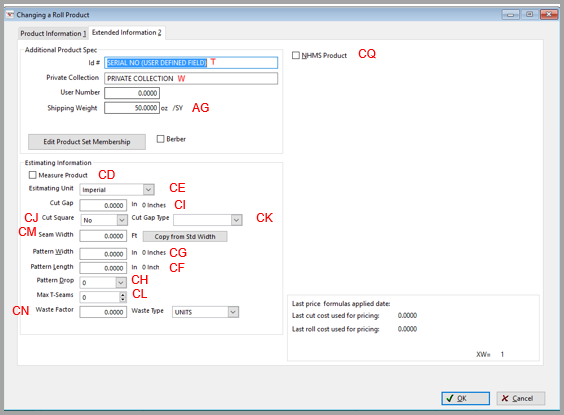Screen dimensions: 564x415
Task: Click the Max T-Seams spinner arrows
Action: pos(123,297)
